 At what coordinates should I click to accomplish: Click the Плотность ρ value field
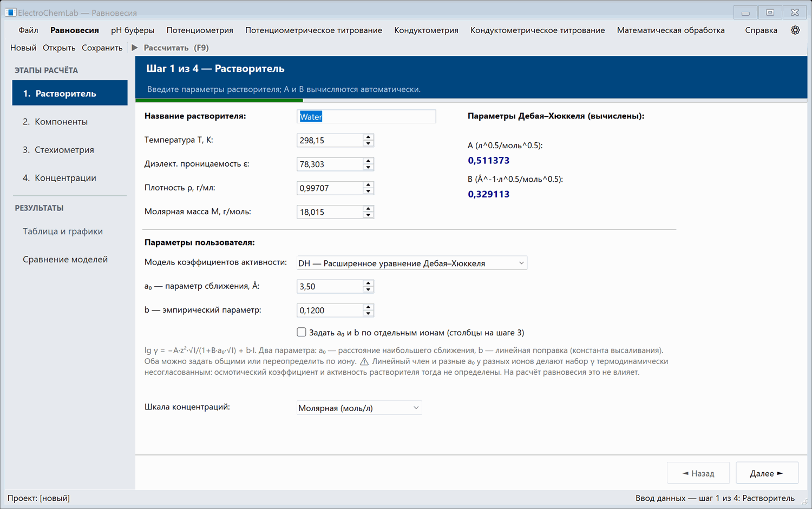[330, 188]
